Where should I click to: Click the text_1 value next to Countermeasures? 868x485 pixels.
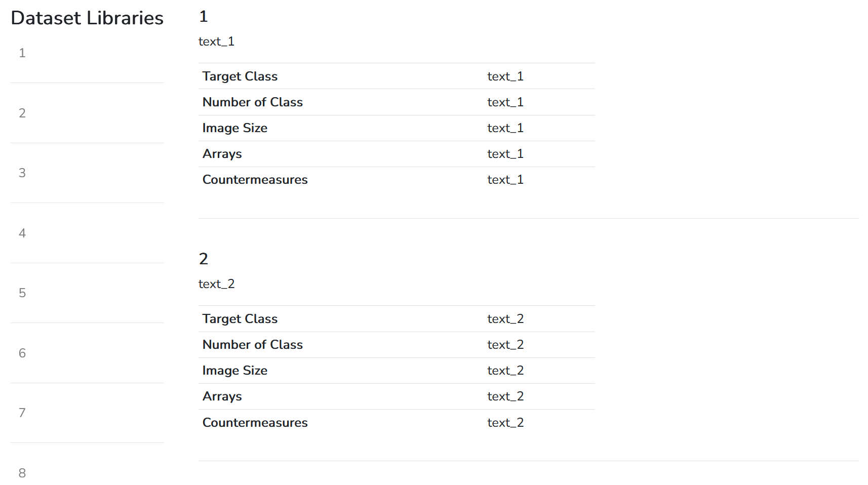[x=505, y=179]
